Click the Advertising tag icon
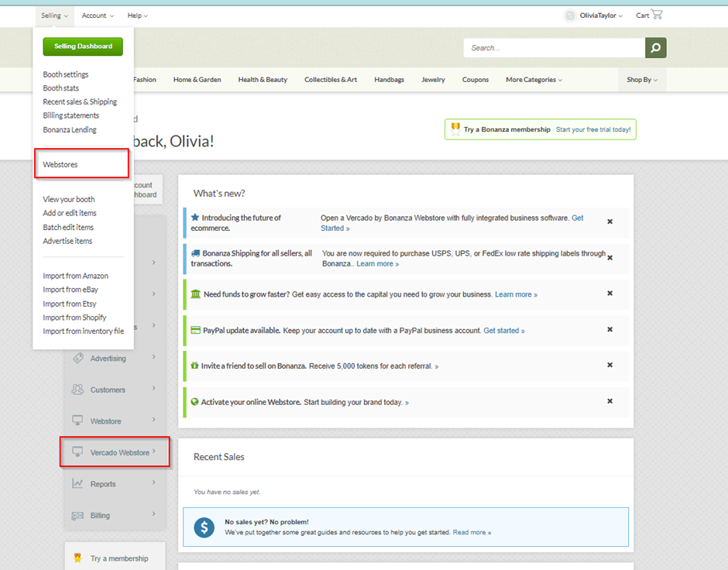 point(78,358)
